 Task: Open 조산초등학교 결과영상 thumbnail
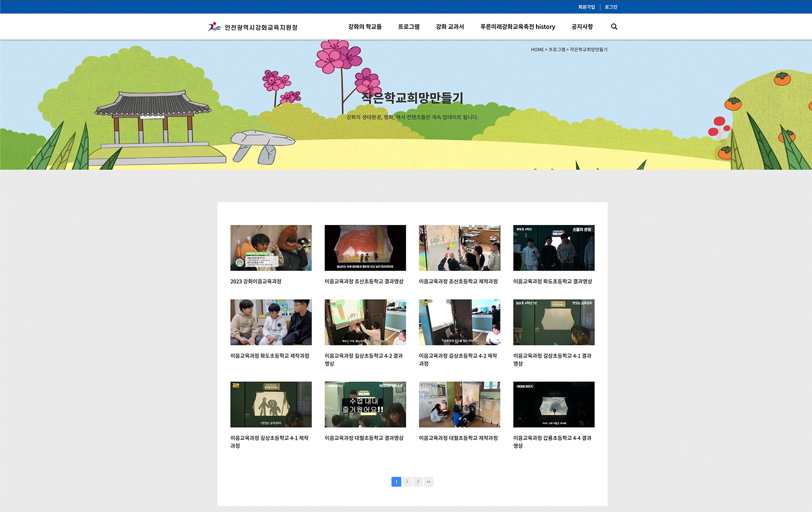(365, 248)
